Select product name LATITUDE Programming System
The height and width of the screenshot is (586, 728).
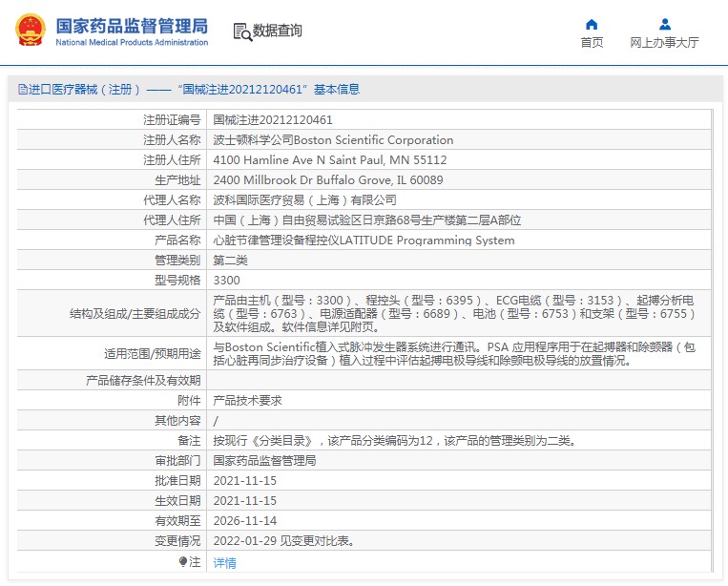pyautogui.click(x=364, y=241)
